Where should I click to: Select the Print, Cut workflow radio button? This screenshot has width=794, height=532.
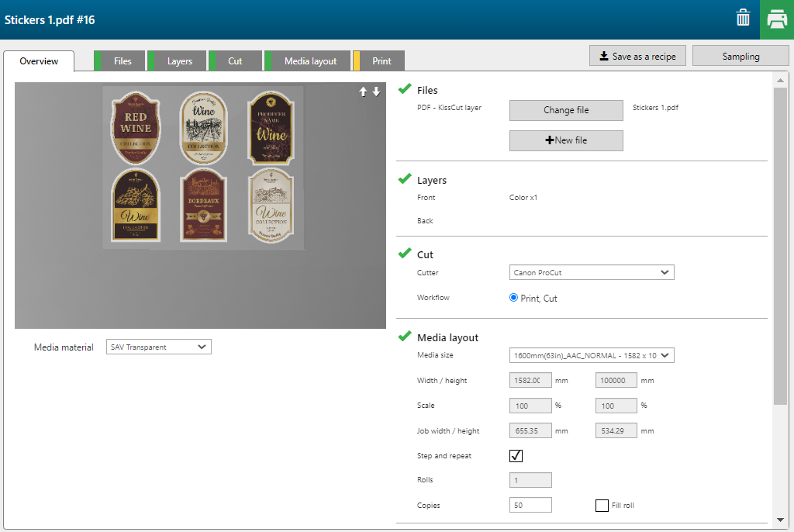(513, 298)
